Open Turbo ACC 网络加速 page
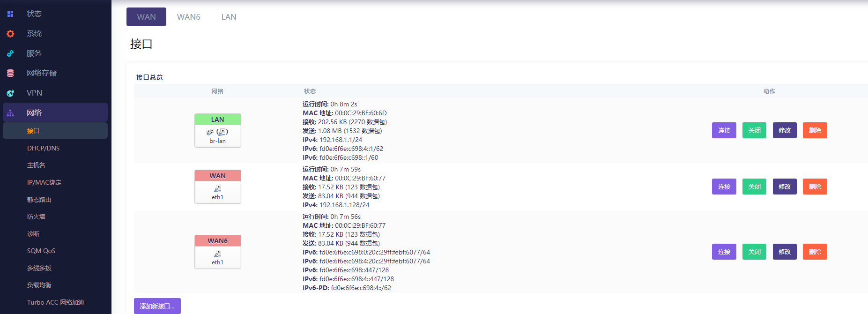This screenshot has width=868, height=314. tap(55, 302)
